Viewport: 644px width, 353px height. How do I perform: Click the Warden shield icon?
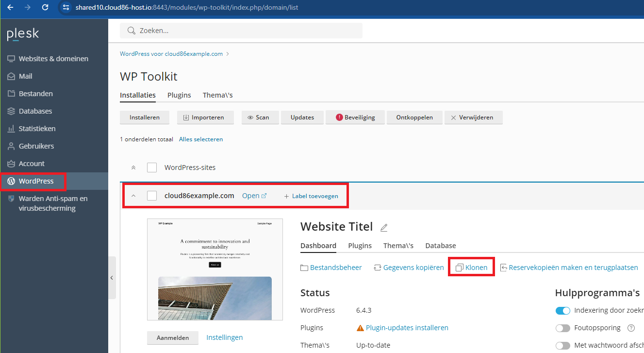11,199
